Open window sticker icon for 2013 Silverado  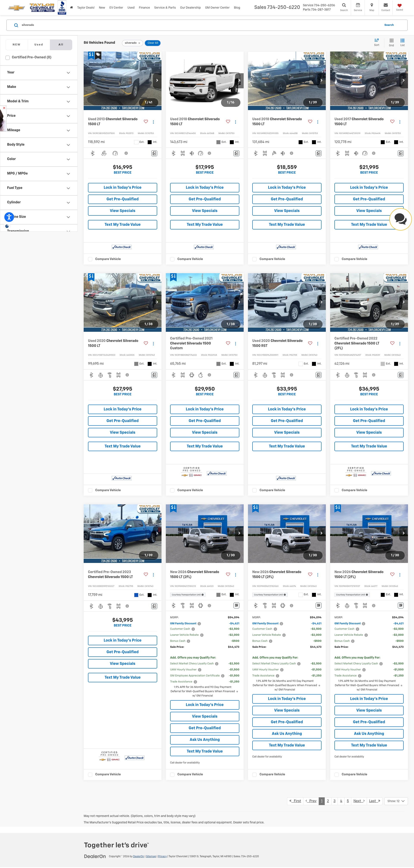[x=154, y=153]
